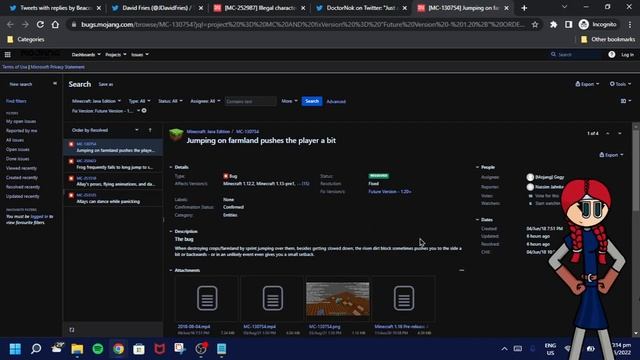Click the refresh icon below issue list
This screenshot has width=640, height=360.
click(x=72, y=330)
